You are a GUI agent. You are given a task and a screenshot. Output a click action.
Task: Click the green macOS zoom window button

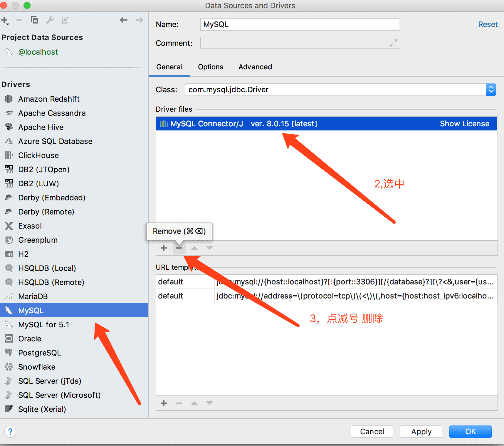27,5
